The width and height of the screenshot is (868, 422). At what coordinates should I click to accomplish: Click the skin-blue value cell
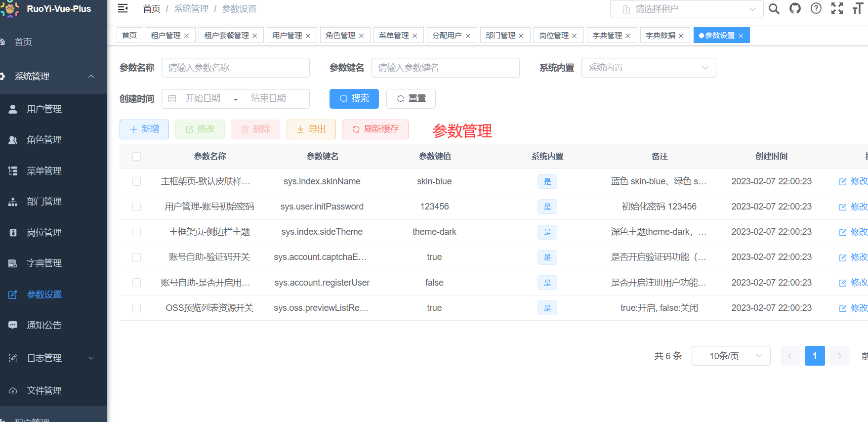[434, 181]
